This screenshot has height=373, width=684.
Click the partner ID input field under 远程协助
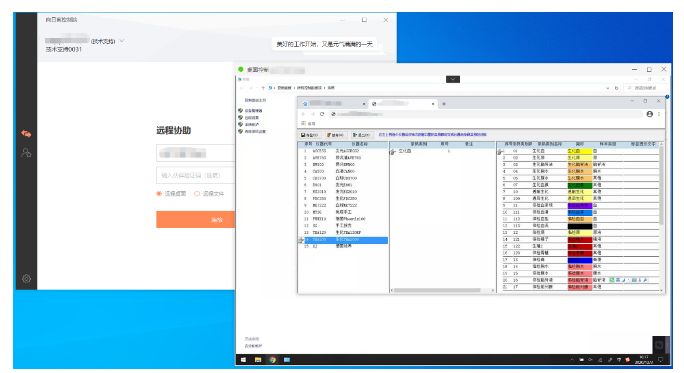pyautogui.click(x=195, y=153)
